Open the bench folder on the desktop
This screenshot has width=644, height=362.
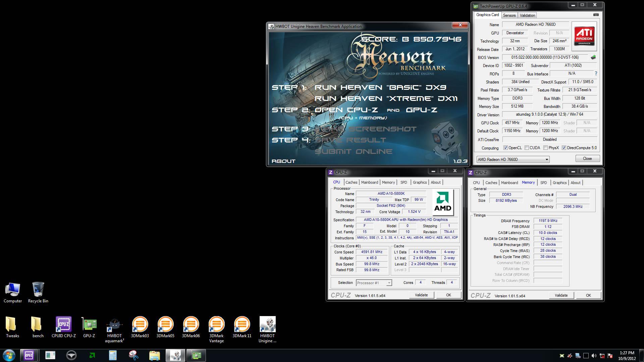click(38, 327)
